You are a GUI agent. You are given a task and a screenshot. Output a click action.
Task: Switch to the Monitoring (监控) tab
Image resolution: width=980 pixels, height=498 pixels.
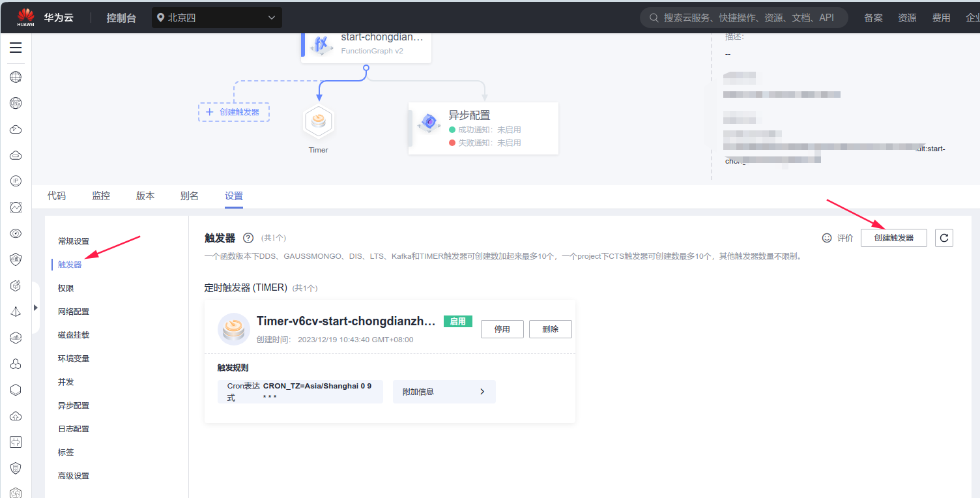(x=101, y=196)
